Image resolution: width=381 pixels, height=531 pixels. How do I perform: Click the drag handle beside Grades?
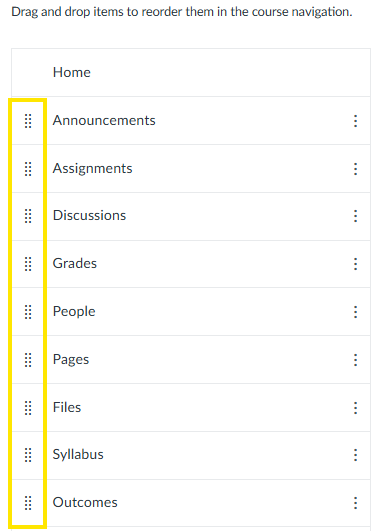click(28, 264)
